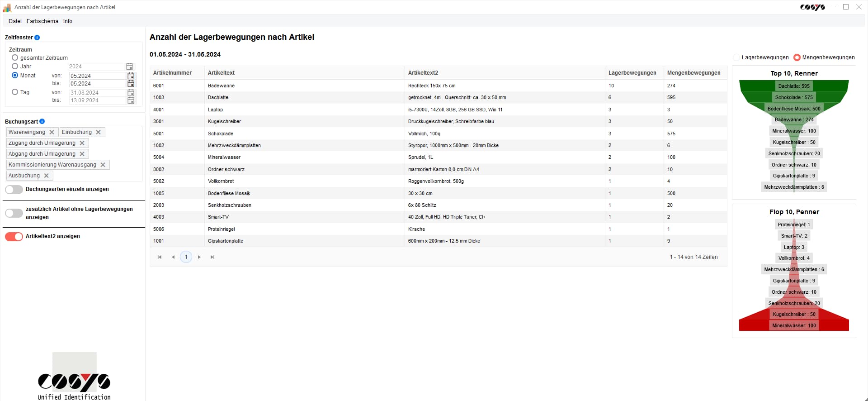868x401 pixels.
Task: Click the Jahr 2024 input field
Action: 96,67
